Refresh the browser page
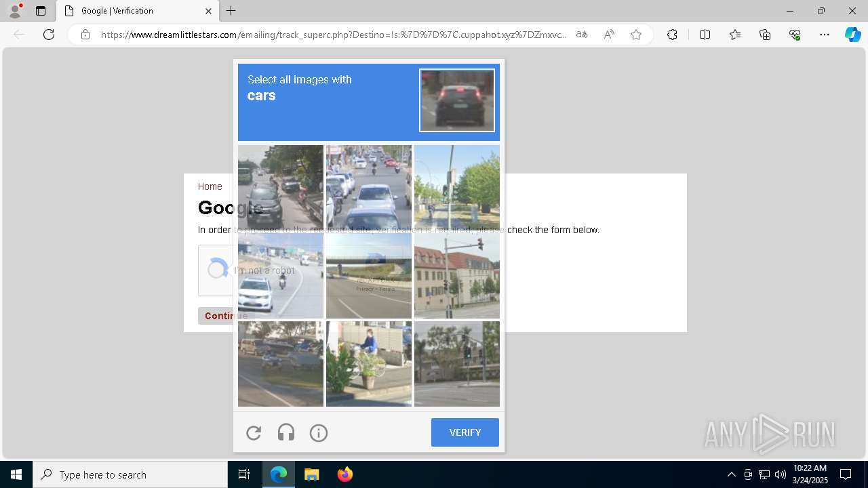Image resolution: width=868 pixels, height=488 pixels. tap(49, 35)
